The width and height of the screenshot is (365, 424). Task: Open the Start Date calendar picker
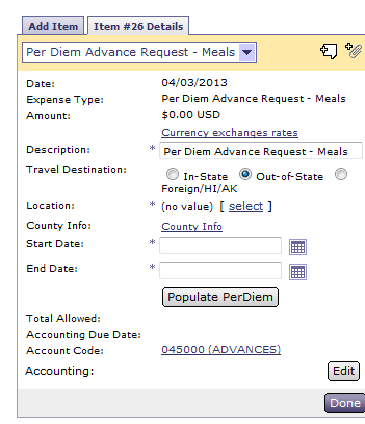pos(298,247)
